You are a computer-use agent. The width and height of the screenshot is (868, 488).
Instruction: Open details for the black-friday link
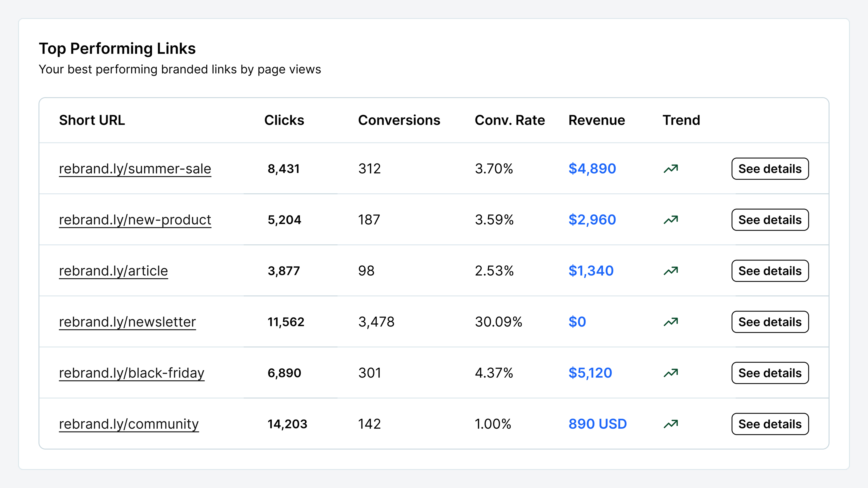point(770,373)
